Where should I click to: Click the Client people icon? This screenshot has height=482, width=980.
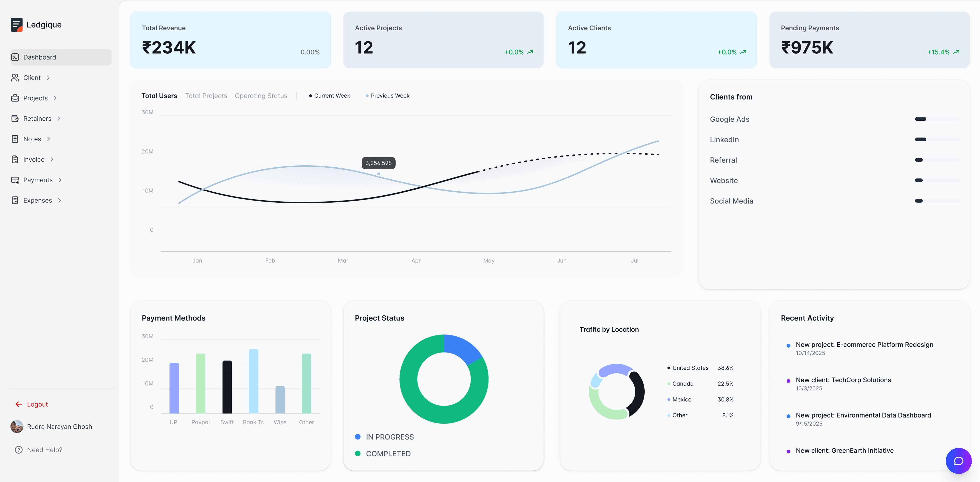[x=15, y=78]
